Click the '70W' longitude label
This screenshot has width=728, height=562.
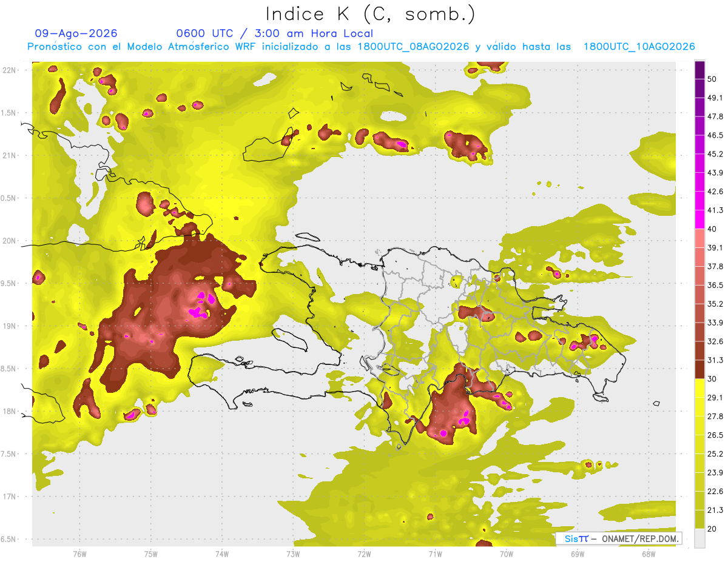(x=506, y=554)
